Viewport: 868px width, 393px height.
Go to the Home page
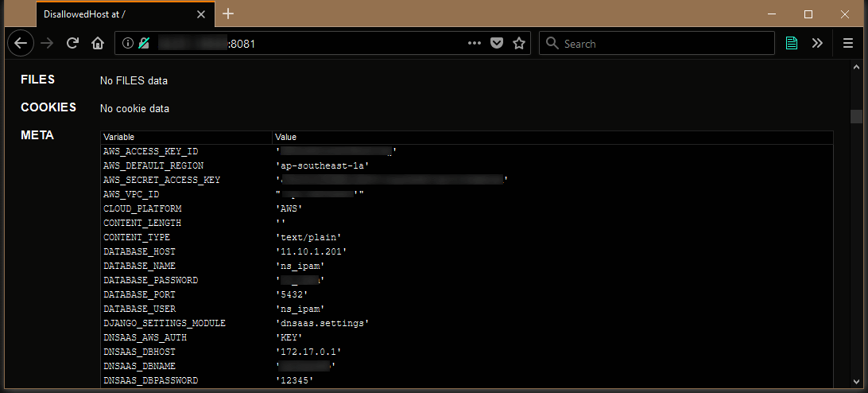tap(97, 43)
